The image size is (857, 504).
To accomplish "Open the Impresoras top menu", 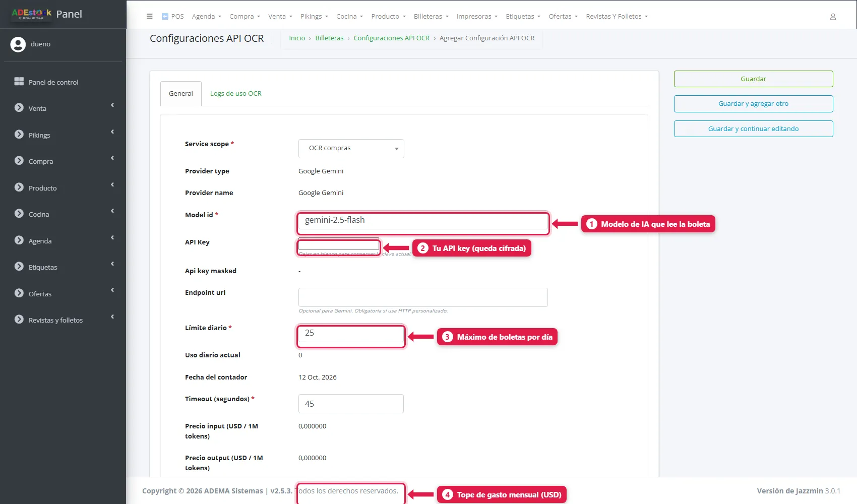I will [x=477, y=17].
